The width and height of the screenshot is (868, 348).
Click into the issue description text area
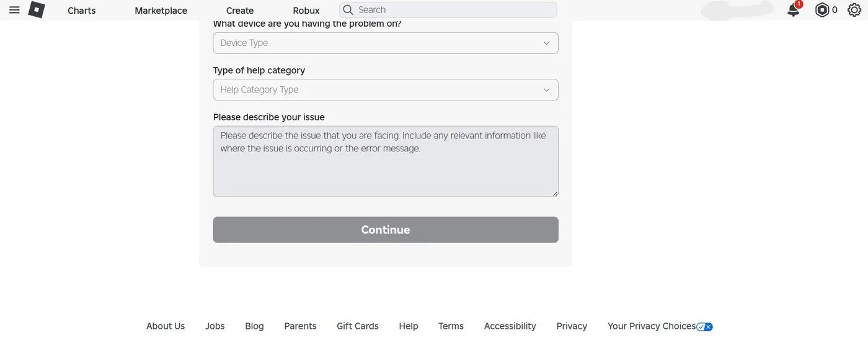386,161
